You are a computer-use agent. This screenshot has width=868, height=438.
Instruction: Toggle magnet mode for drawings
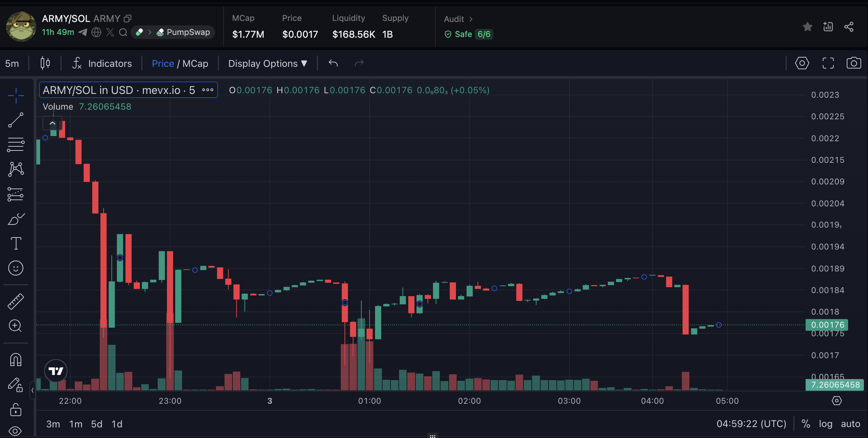click(16, 360)
